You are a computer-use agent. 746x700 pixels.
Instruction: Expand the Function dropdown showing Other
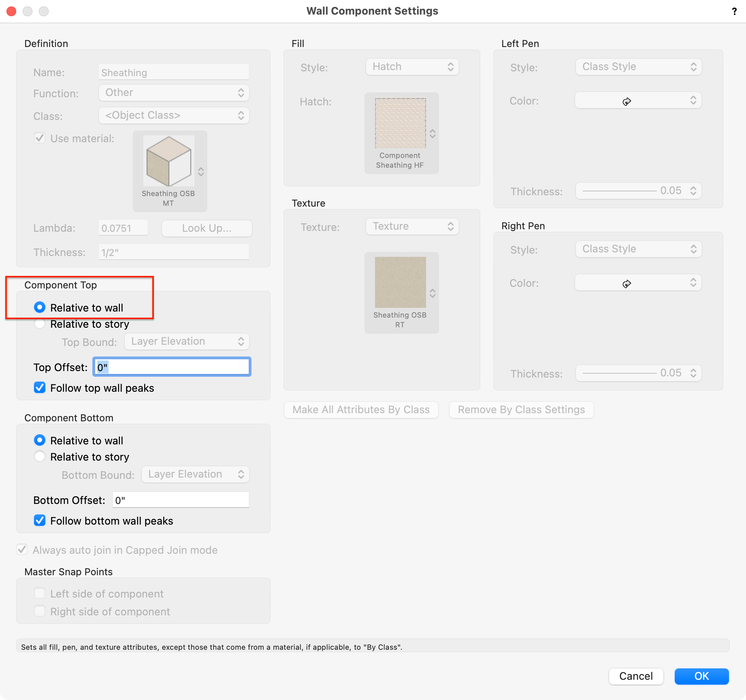[x=174, y=93]
